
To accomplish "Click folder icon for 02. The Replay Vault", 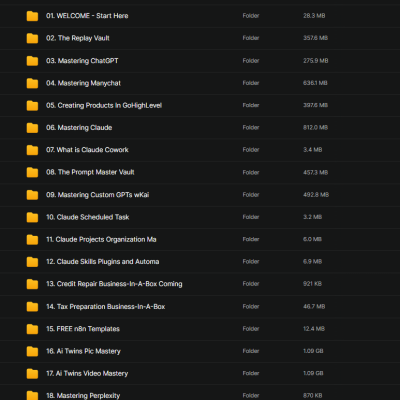I will (32, 38).
